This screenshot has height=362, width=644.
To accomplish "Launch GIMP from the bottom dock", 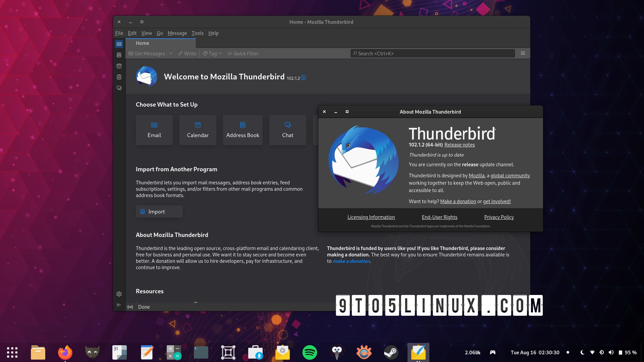I will pos(93,352).
